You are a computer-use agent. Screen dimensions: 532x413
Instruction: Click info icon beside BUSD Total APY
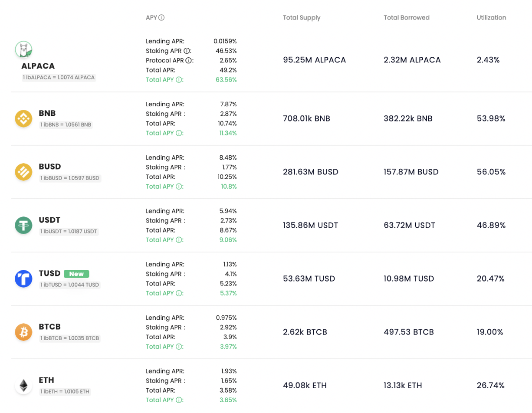coord(179,187)
